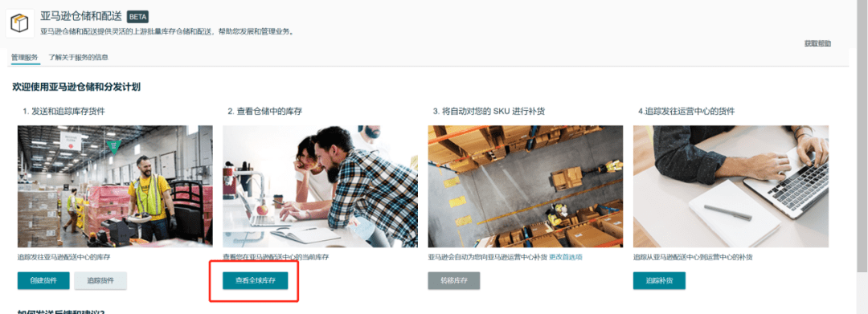Click the 追踪货件 button
The image size is (868, 314).
[100, 280]
